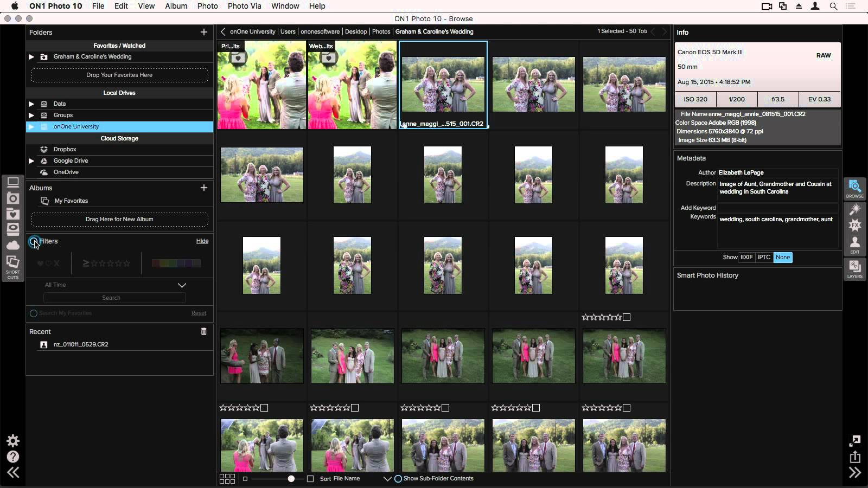Click the Resize/export icon at bottom right
Viewport: 868px width, 488px height.
[x=855, y=441]
